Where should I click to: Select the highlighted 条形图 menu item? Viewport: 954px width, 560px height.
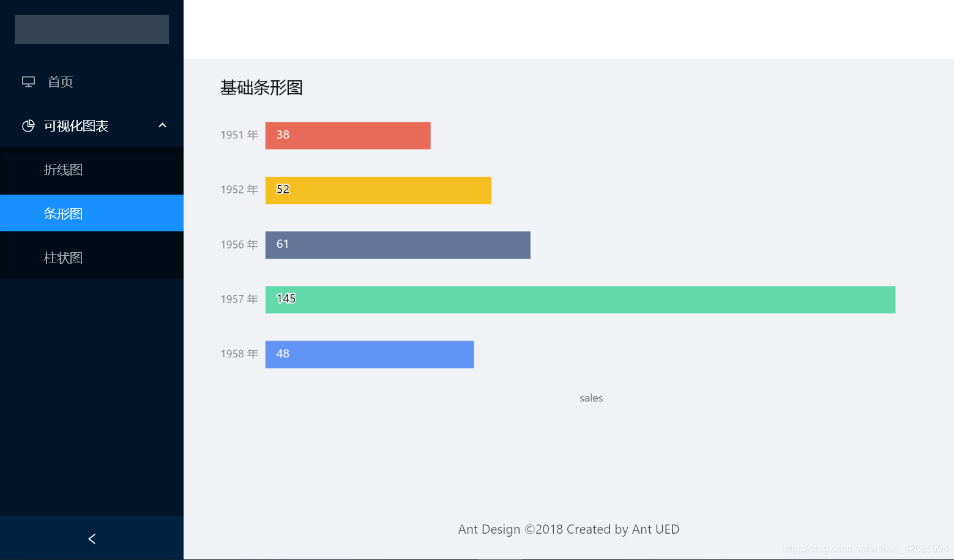pos(63,213)
